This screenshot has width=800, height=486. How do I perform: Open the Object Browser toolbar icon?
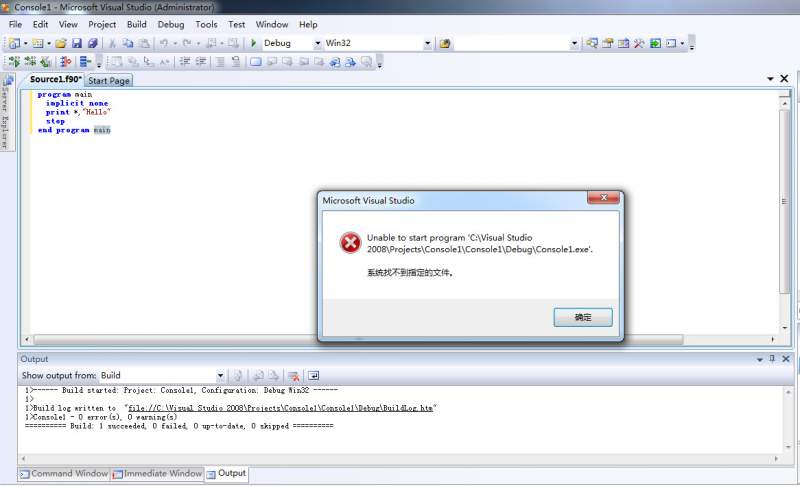point(623,43)
